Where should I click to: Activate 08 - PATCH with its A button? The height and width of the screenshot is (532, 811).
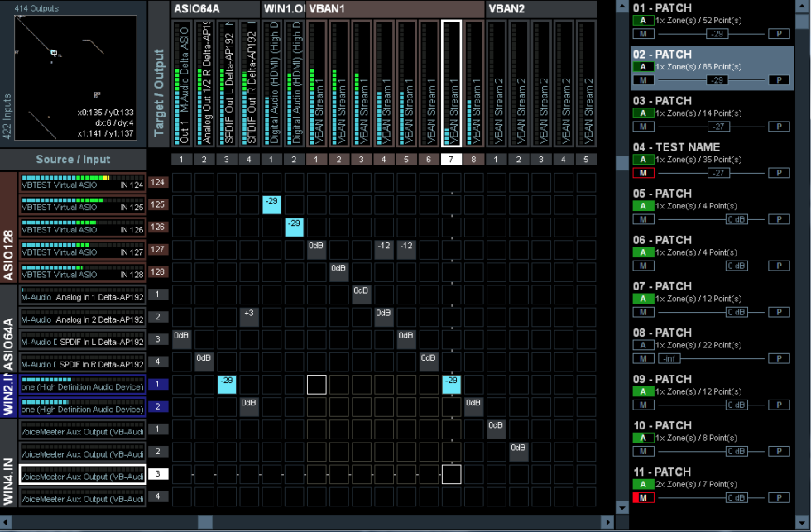(x=643, y=345)
